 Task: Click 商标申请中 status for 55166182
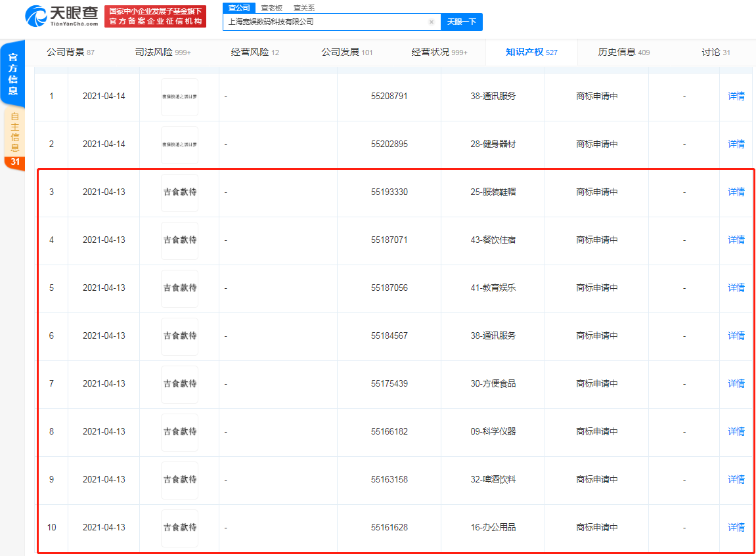(596, 432)
